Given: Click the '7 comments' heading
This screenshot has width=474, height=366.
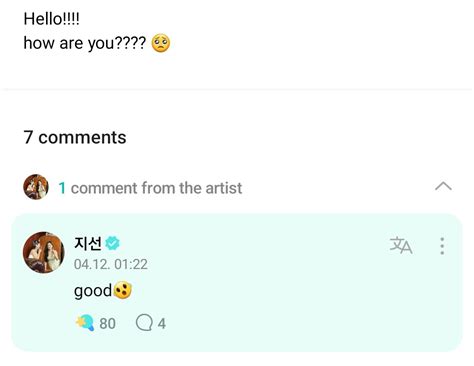Looking at the screenshot, I should (75, 137).
